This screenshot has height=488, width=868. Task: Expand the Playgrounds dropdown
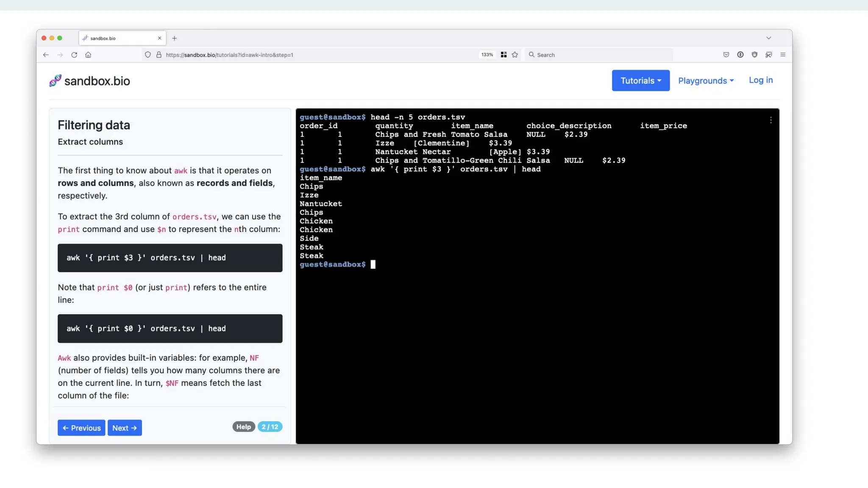706,80
